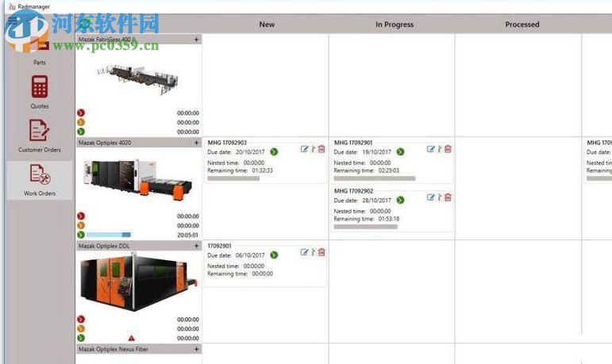Edit order MHG 17092901 in In Progress
The image size is (612, 364).
click(430, 149)
